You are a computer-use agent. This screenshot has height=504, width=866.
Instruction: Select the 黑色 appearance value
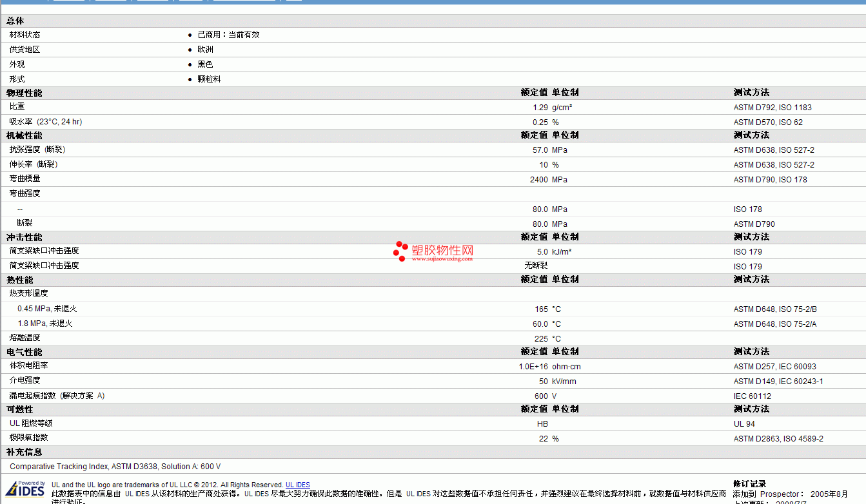[x=205, y=64]
